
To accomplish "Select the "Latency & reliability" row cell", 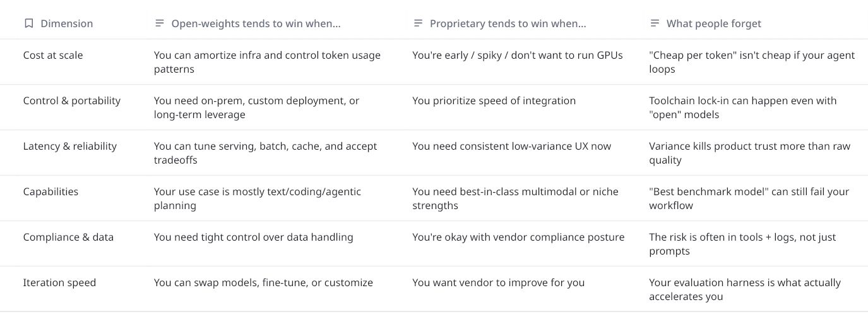I will pyautogui.click(x=69, y=146).
